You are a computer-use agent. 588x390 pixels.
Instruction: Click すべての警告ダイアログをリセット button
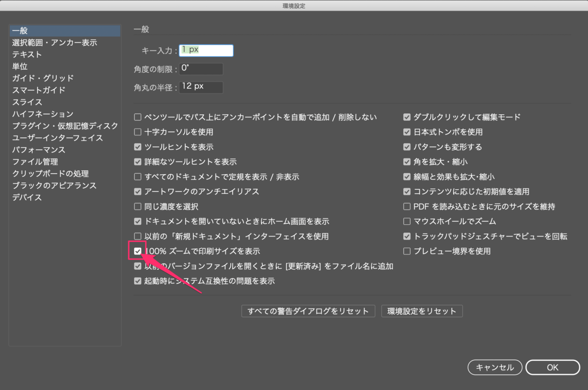point(308,311)
